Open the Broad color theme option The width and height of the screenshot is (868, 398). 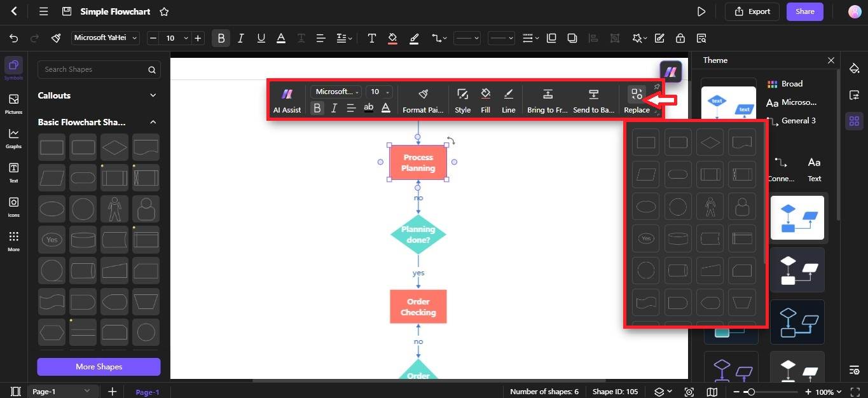point(785,84)
